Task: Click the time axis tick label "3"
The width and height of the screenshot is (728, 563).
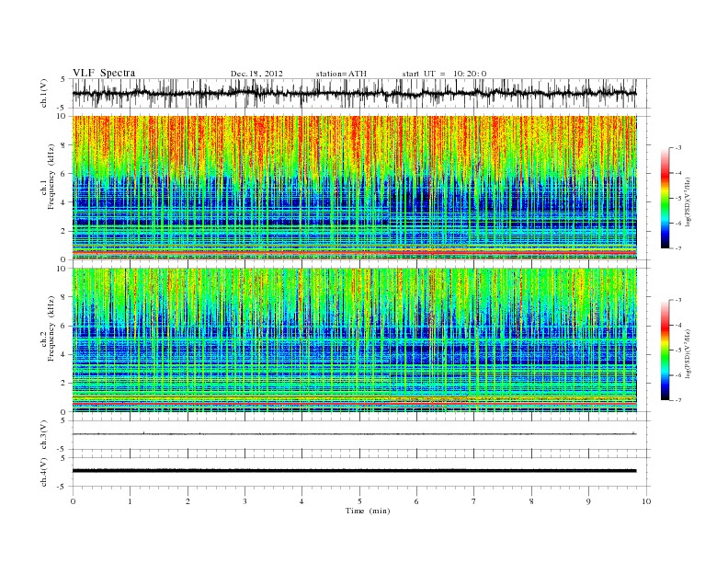Action: click(x=245, y=501)
